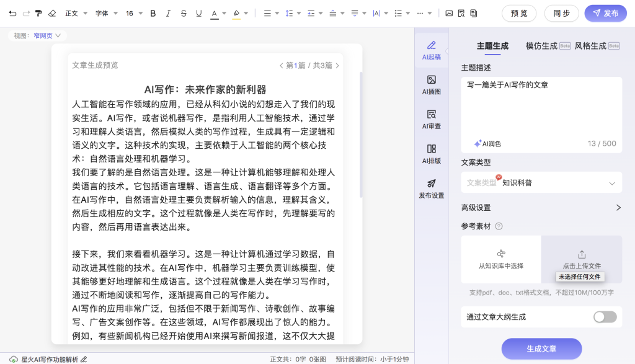Click the 同步 sync button
This screenshot has height=364, width=635.
click(562, 14)
